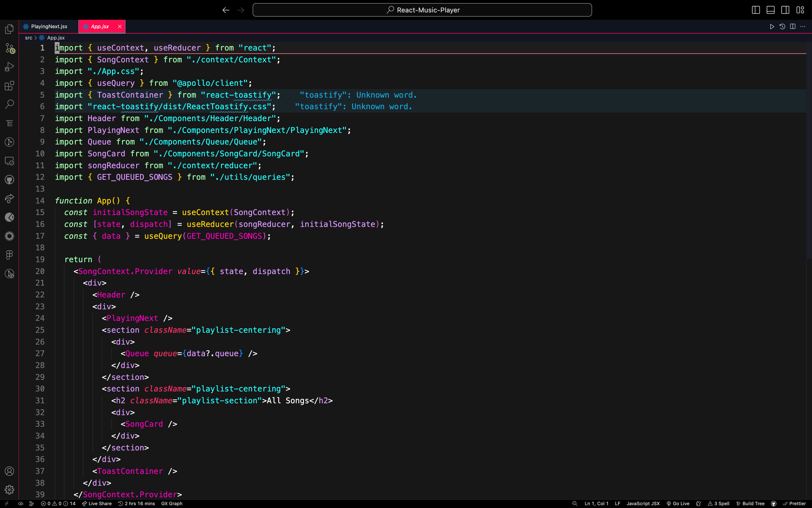Click the Prettier formatter status

pos(794,503)
